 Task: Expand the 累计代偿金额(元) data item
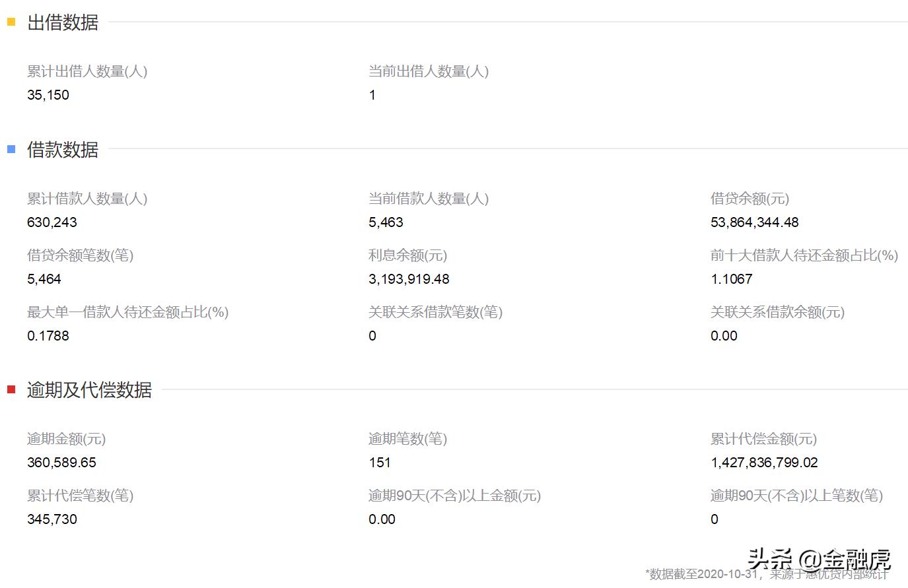pyautogui.click(x=764, y=438)
